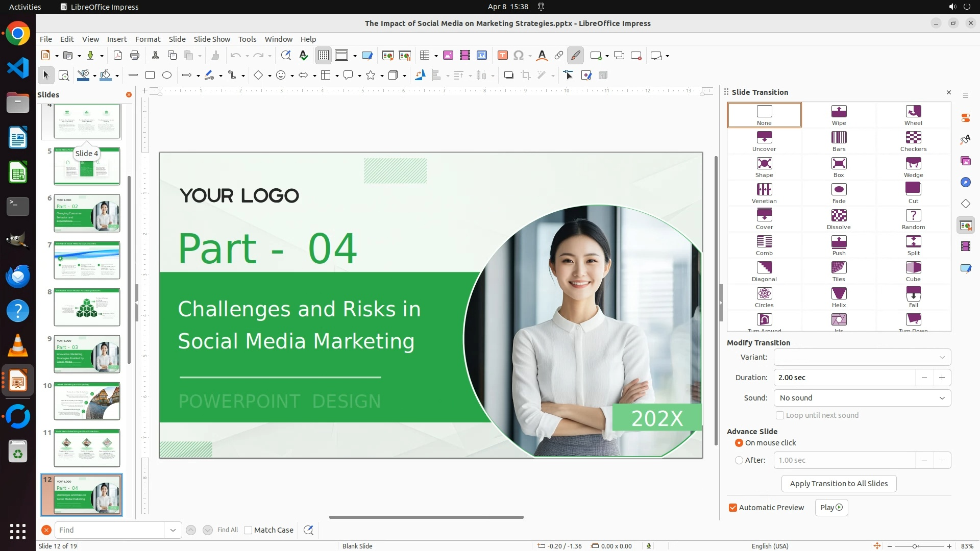Choose the Dissolve transition effect

pos(839,219)
